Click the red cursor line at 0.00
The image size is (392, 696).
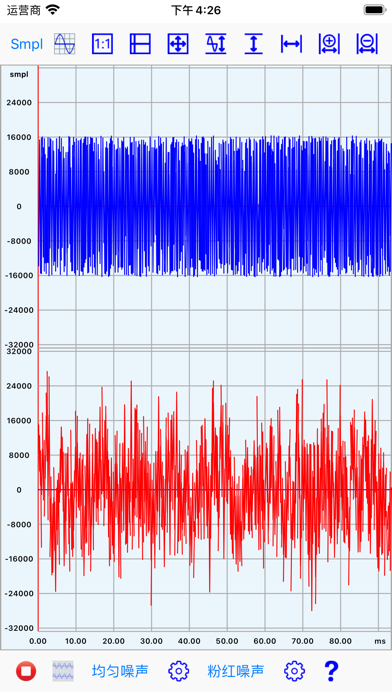(38, 348)
